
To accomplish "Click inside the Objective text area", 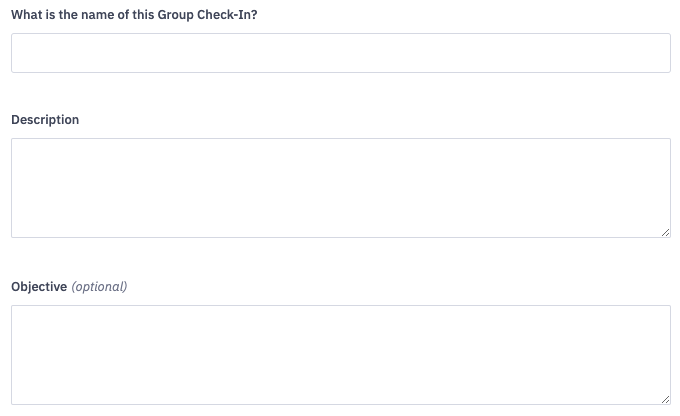I will pos(340,355).
